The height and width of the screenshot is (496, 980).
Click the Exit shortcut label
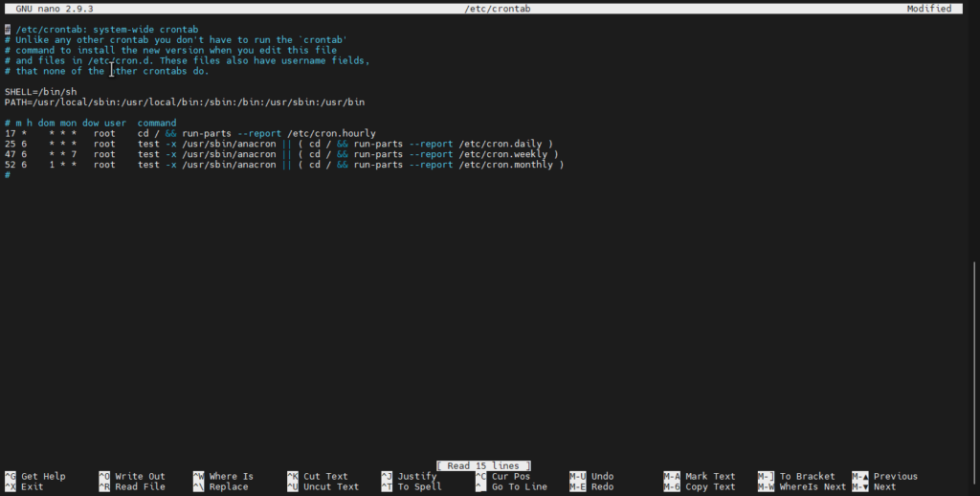point(32,486)
